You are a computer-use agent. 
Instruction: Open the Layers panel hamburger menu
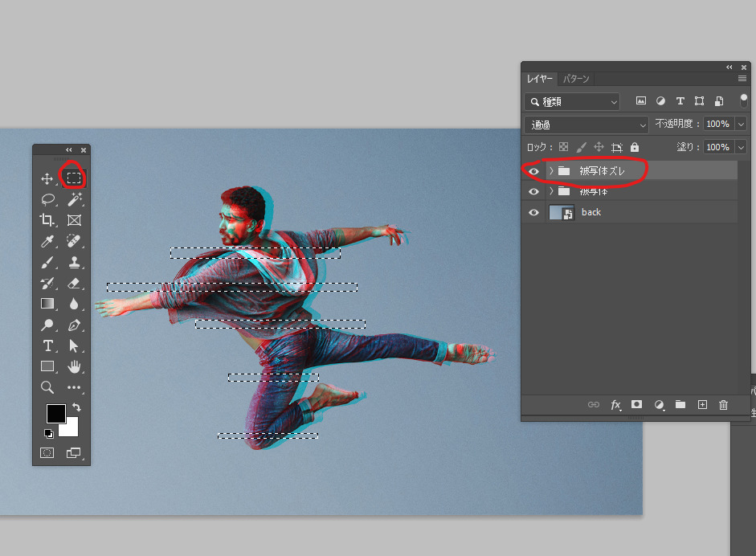[x=742, y=79]
